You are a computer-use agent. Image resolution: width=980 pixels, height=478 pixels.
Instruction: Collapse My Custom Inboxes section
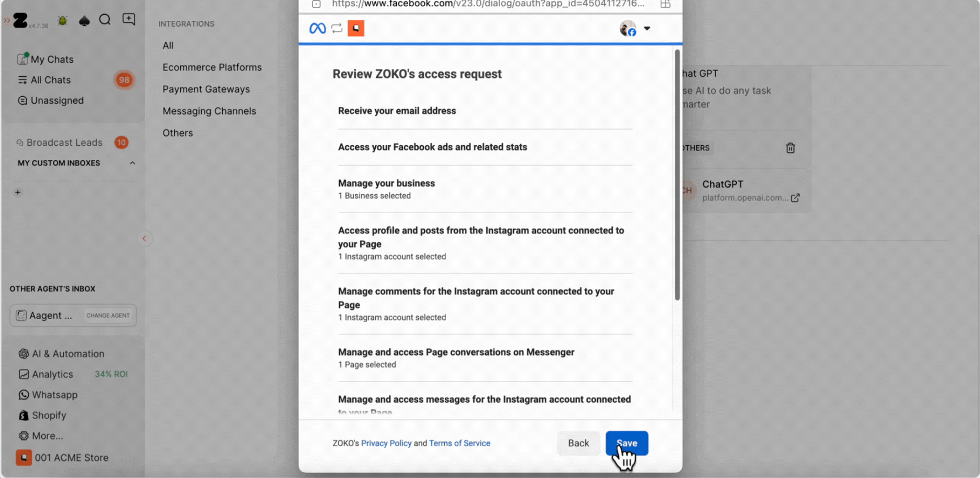[132, 163]
